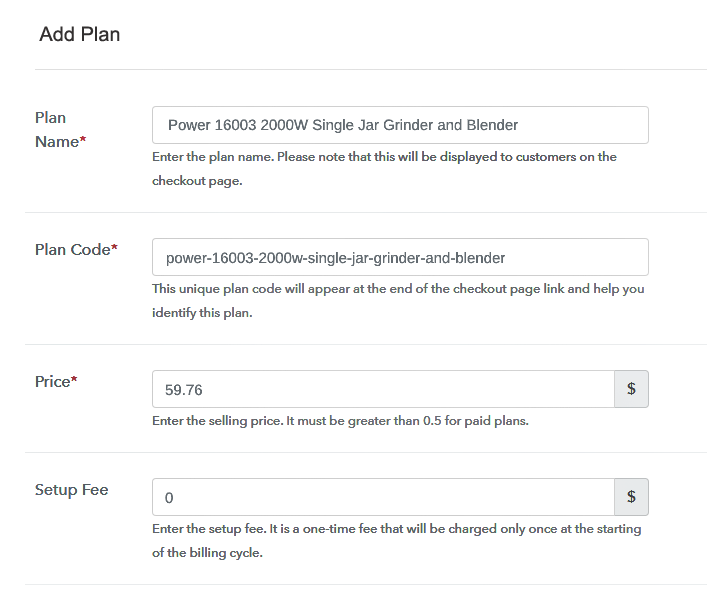
Task: Click the 'Enter the setup fee' help text
Action: coord(397,540)
